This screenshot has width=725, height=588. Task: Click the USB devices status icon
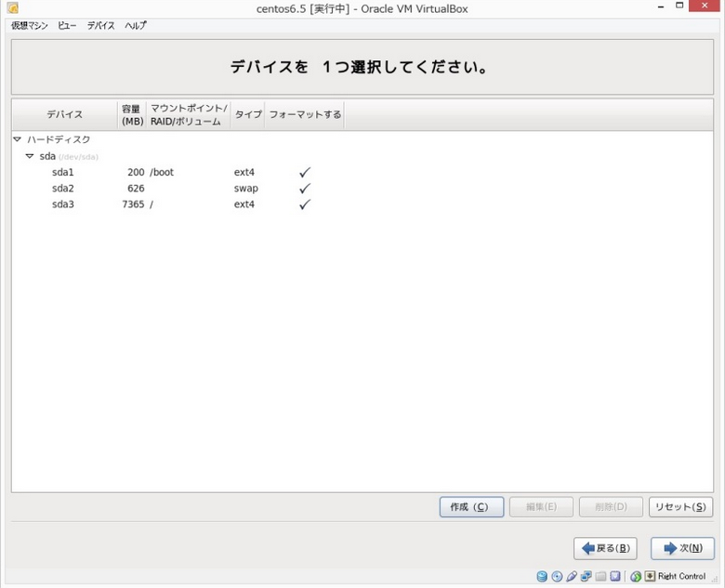point(572,577)
